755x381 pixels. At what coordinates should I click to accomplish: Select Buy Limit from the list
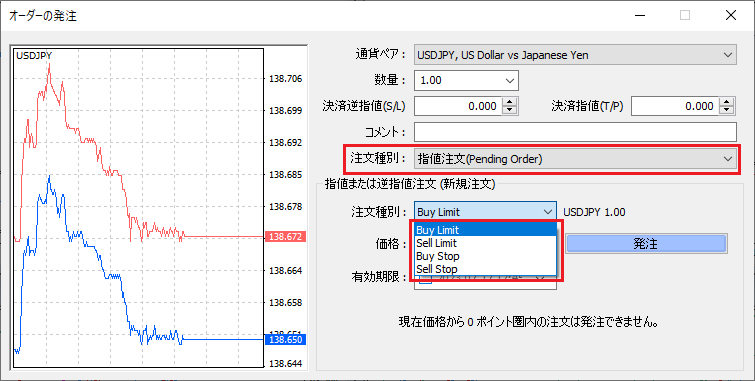coord(485,230)
